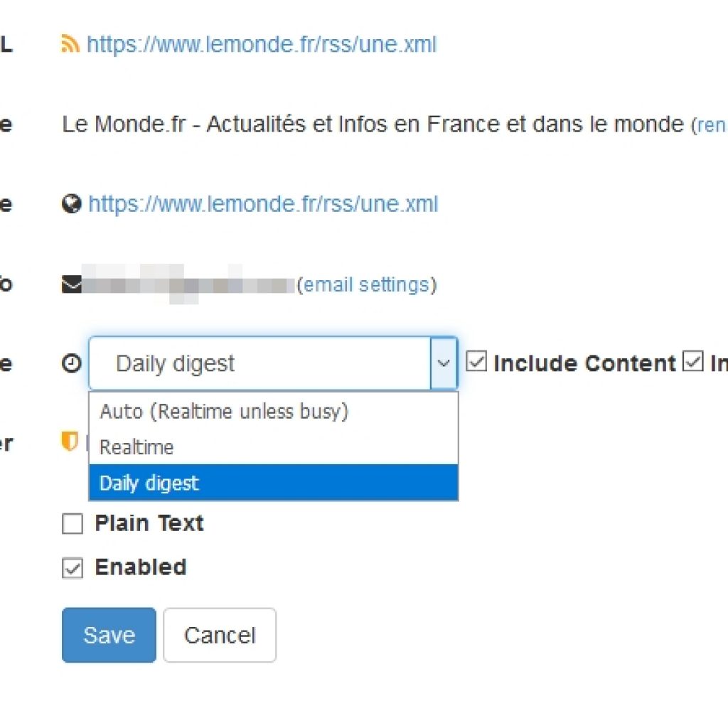Toggle the second checkbox right of Include Content

(x=692, y=361)
